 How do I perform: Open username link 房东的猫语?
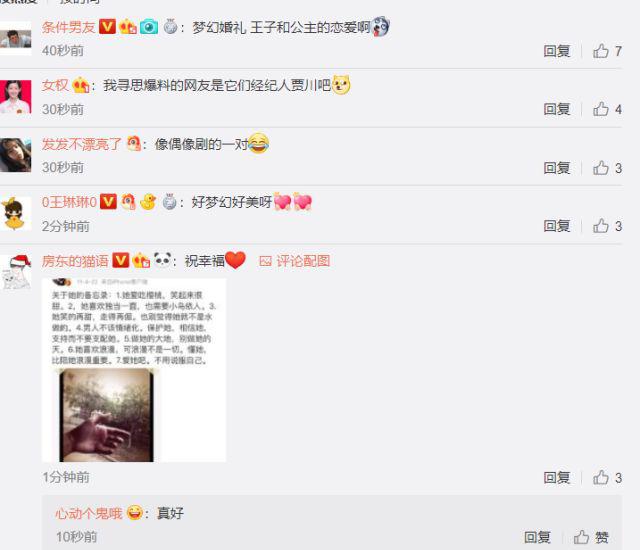tap(75, 261)
